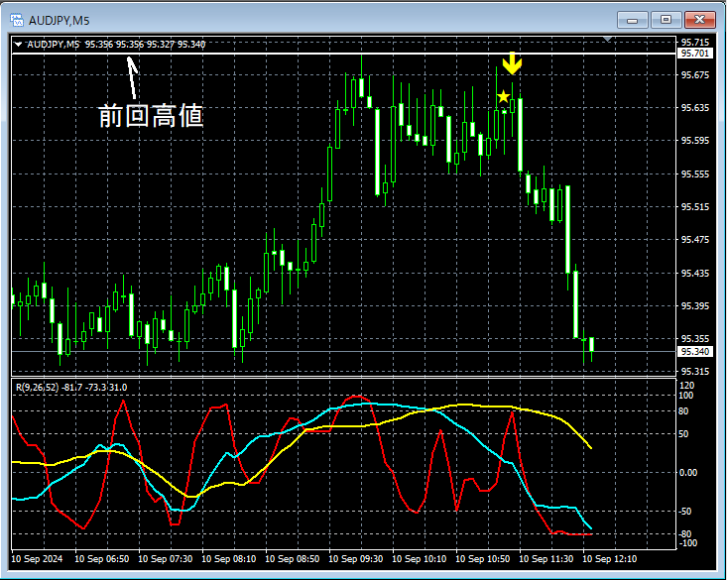Click the 95.595 price scale value
Viewport: 728px width, 580px height.
click(695, 141)
